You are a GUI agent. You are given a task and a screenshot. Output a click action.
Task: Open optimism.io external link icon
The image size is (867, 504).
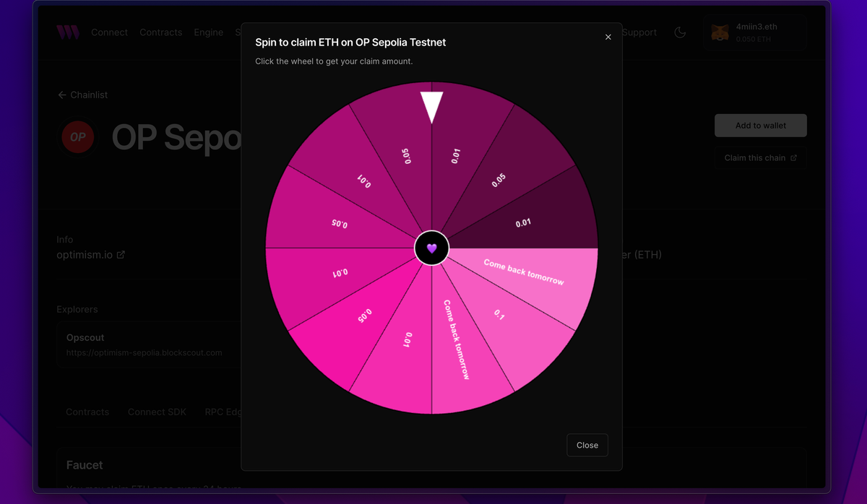[121, 255]
